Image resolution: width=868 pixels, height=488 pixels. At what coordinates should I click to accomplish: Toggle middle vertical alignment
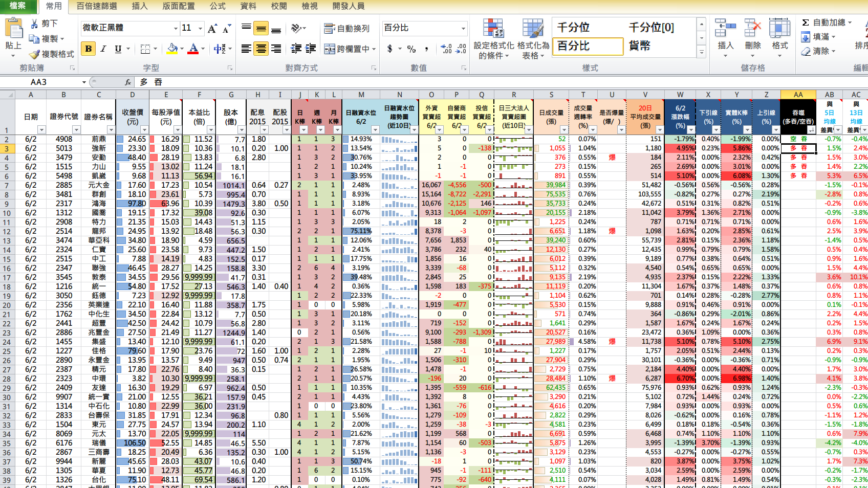point(261,28)
